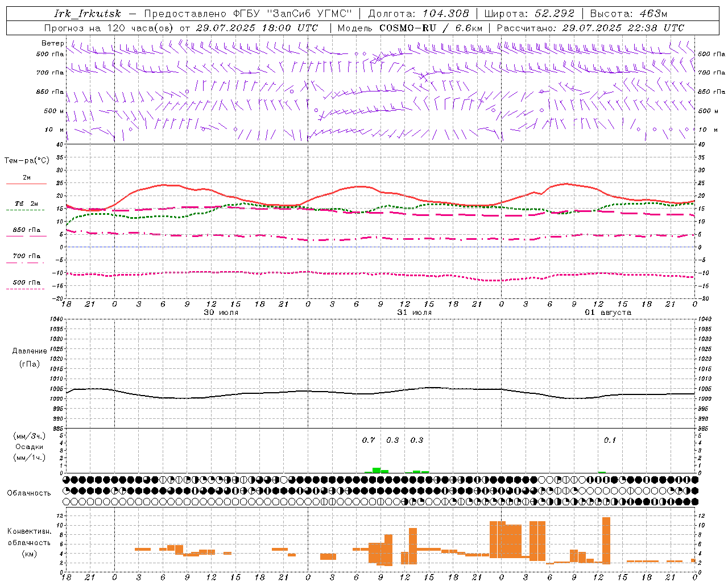Click the tallest green precipitation bar
The height and width of the screenshot is (582, 728).
tap(377, 470)
